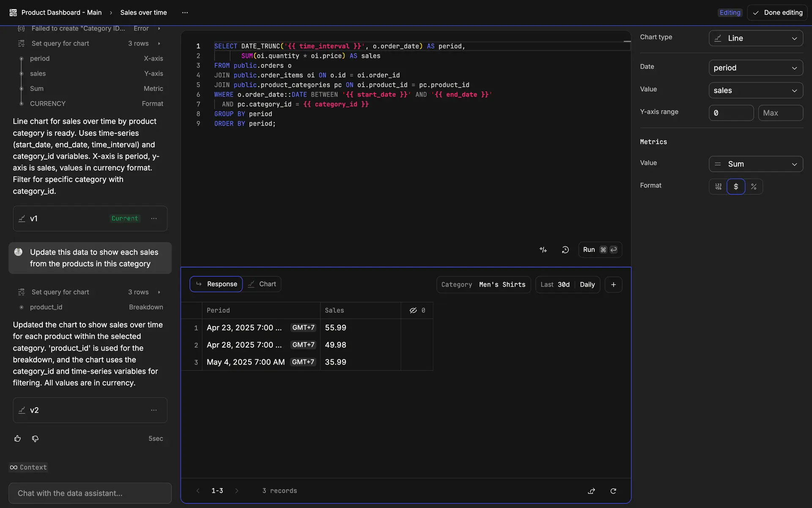This screenshot has width=812, height=508.
Task: Open query history clock icon
Action: click(x=565, y=250)
